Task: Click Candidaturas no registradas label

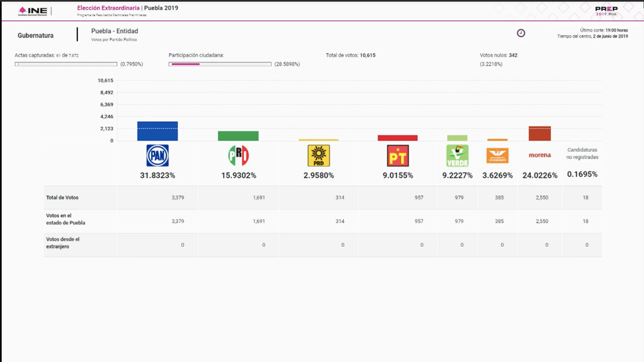Action: [582, 153]
